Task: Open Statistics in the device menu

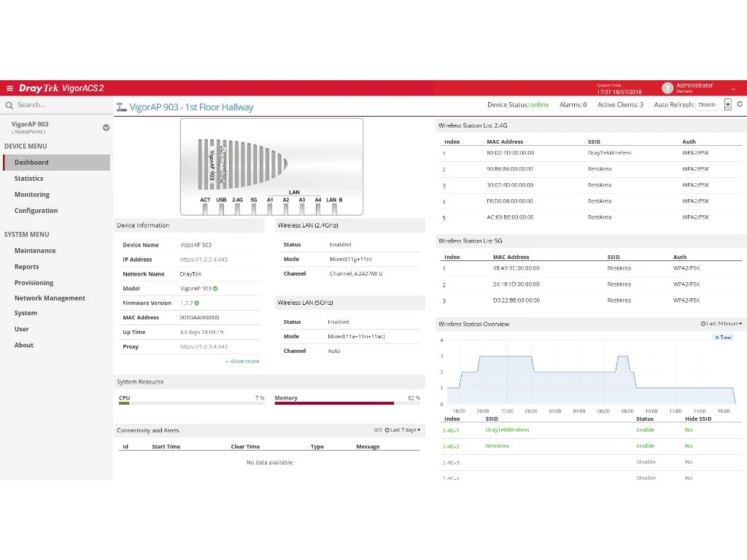Action: 29,179
